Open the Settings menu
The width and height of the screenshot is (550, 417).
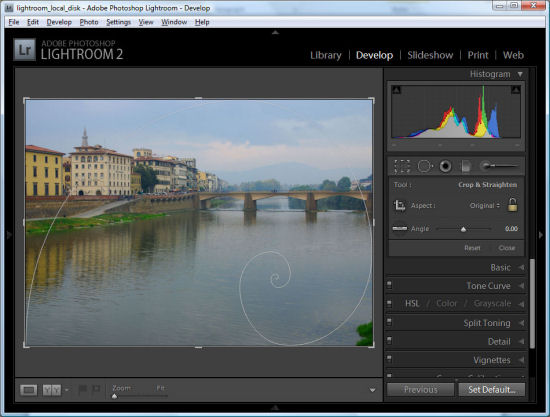118,22
